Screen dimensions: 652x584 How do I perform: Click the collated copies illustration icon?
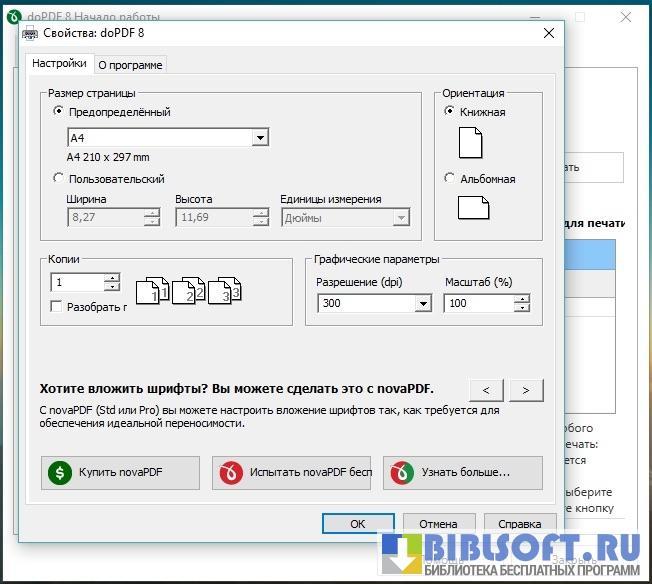click(188, 290)
